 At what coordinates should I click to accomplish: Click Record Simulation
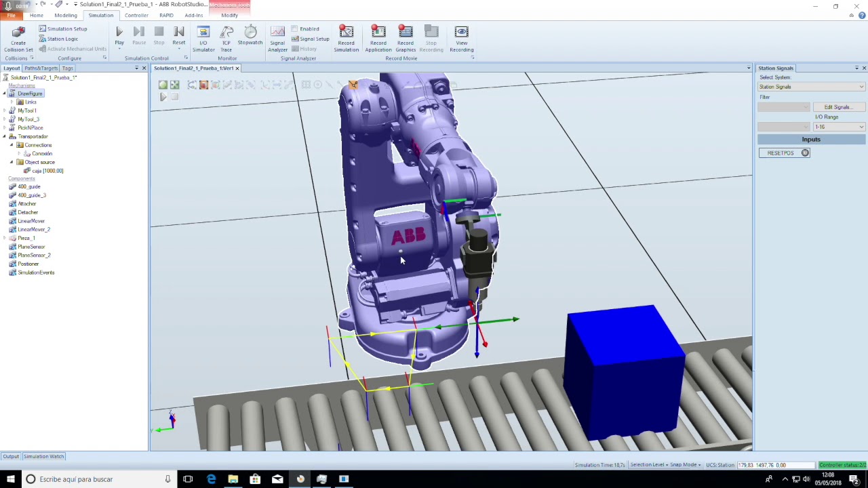pyautogui.click(x=346, y=39)
